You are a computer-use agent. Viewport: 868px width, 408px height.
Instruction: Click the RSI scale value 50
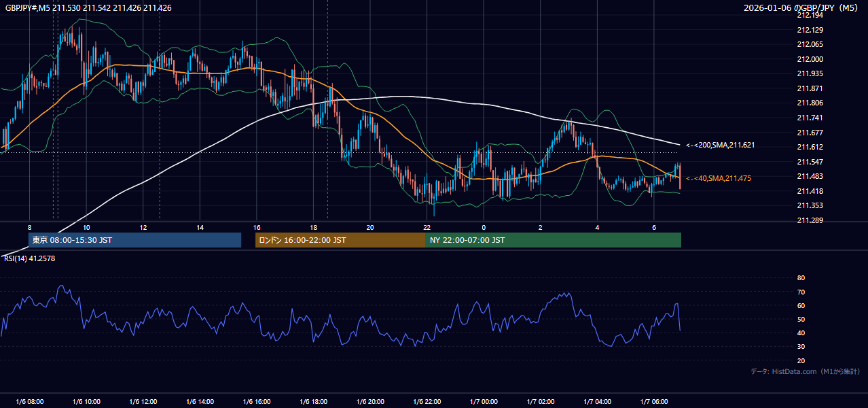(801, 319)
